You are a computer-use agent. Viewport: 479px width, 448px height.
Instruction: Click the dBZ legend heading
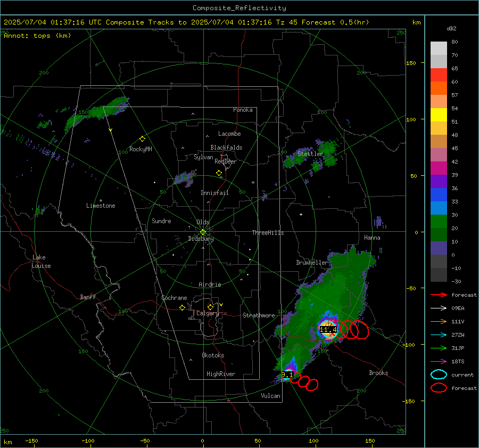pyautogui.click(x=451, y=29)
